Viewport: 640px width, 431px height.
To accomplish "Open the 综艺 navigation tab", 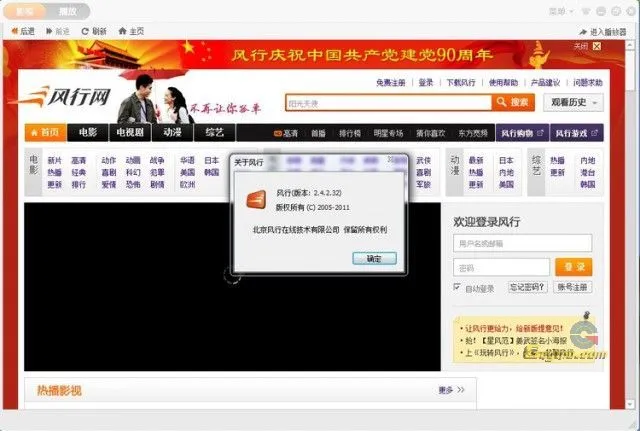I will coord(215,133).
